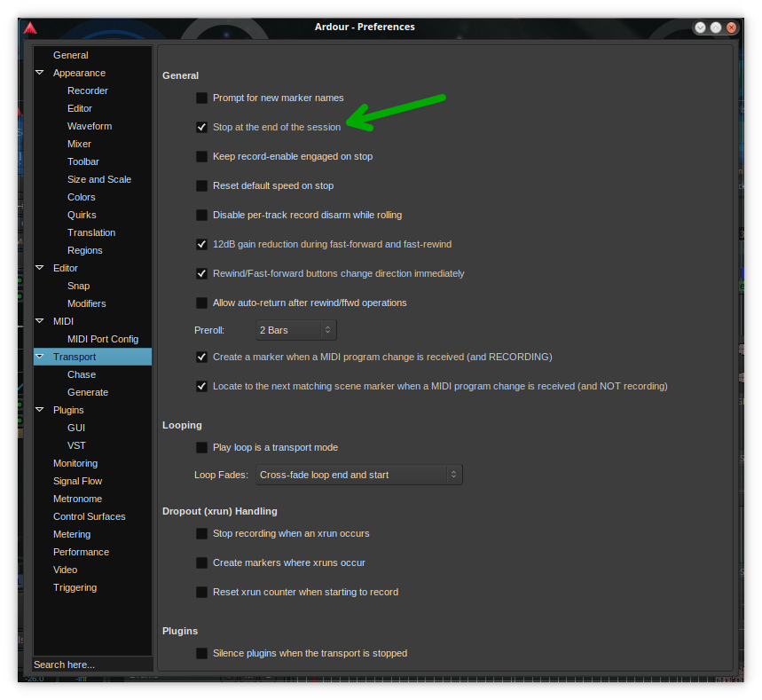Minimize the Preferences window

[700, 28]
